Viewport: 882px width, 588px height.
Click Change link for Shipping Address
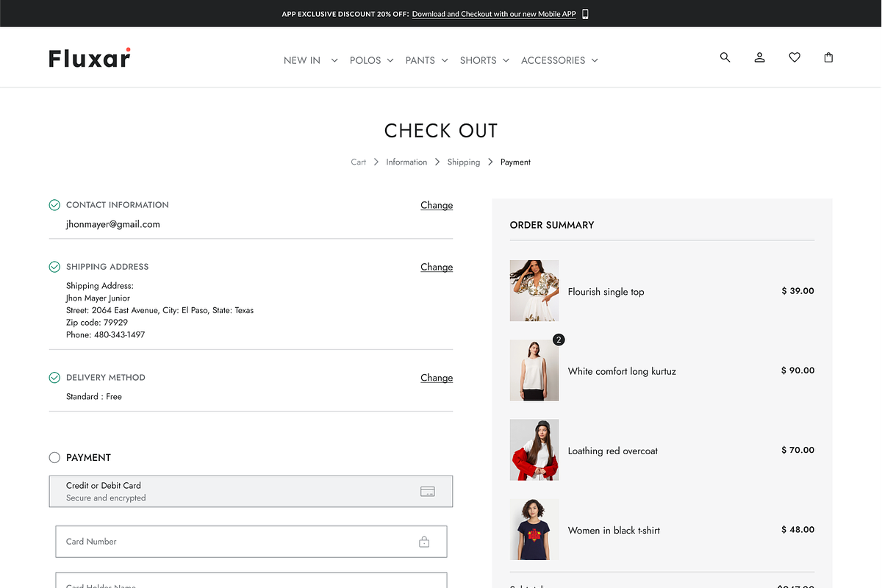[437, 267]
